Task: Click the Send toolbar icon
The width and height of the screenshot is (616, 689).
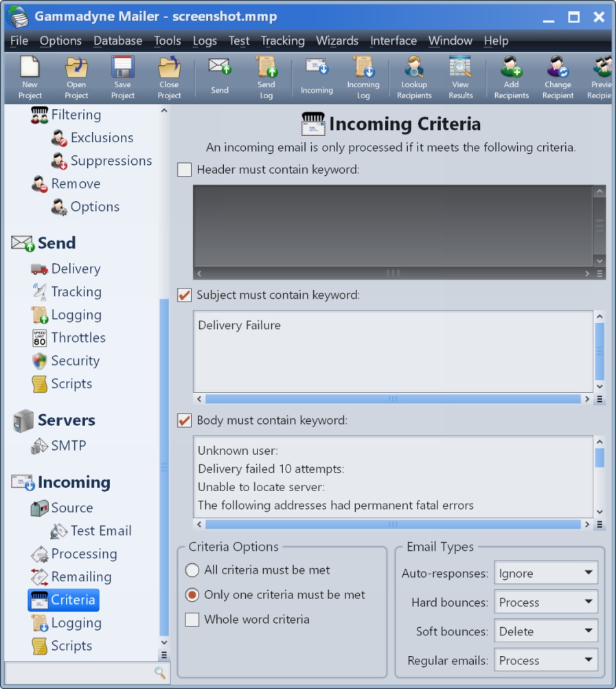Action: 220,76
